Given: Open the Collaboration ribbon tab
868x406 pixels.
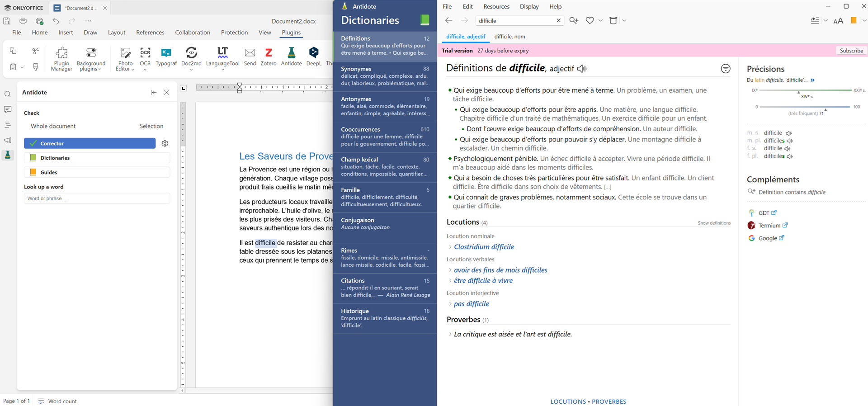Looking at the screenshot, I should 193,33.
